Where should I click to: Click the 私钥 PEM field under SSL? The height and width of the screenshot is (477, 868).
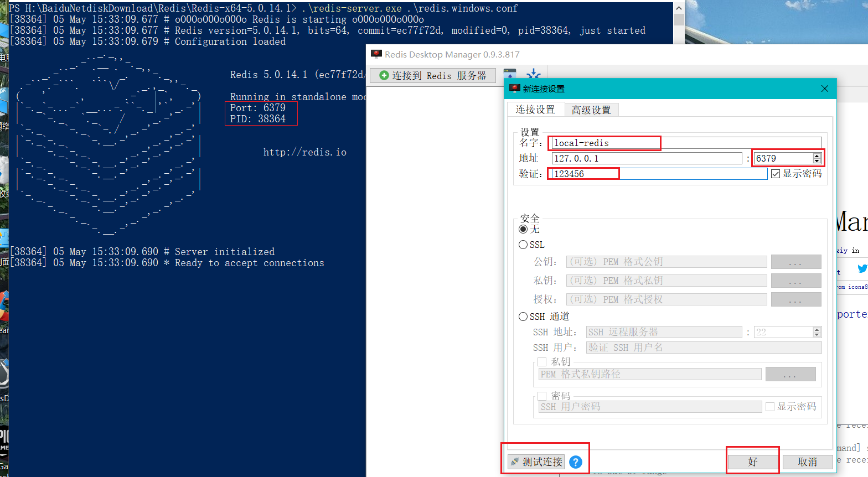click(666, 281)
